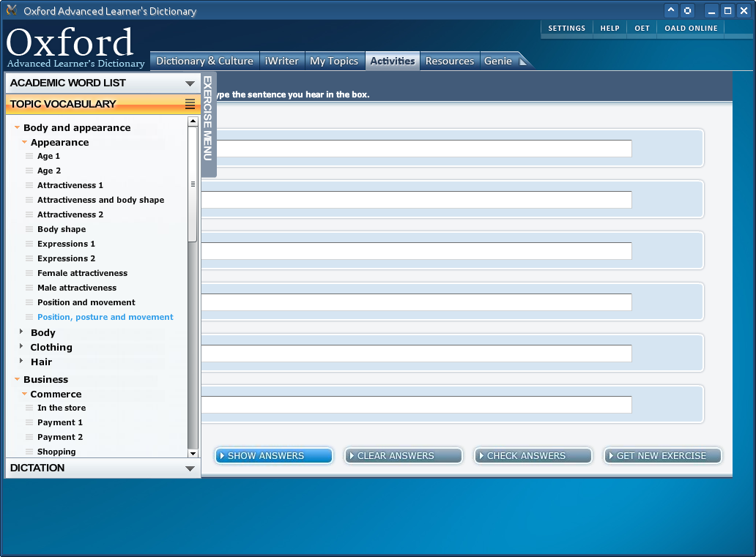The image size is (756, 557).
Task: Collapse the Body and appearance category
Action: pyautogui.click(x=18, y=127)
